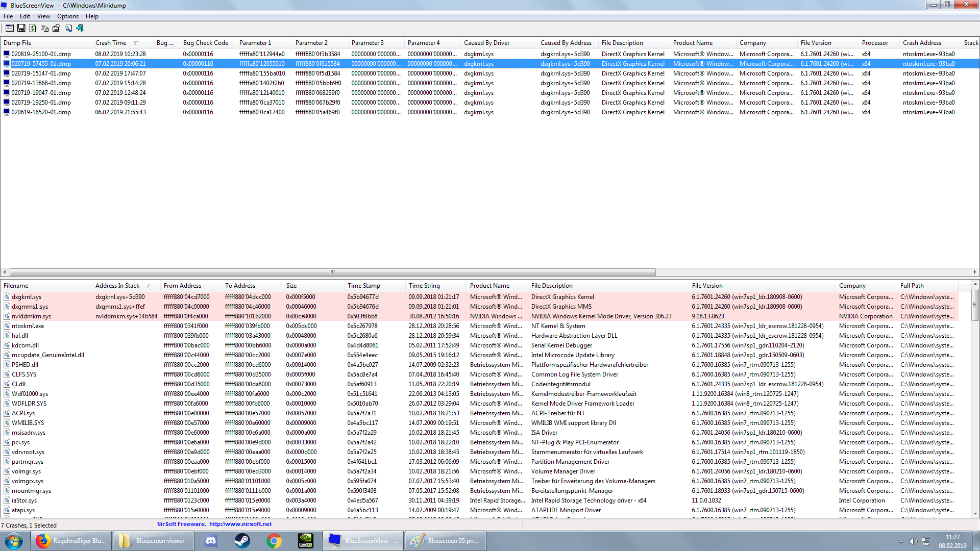Open the nirsoft.net hyperlink
This screenshot has width=980, height=551.
point(240,524)
